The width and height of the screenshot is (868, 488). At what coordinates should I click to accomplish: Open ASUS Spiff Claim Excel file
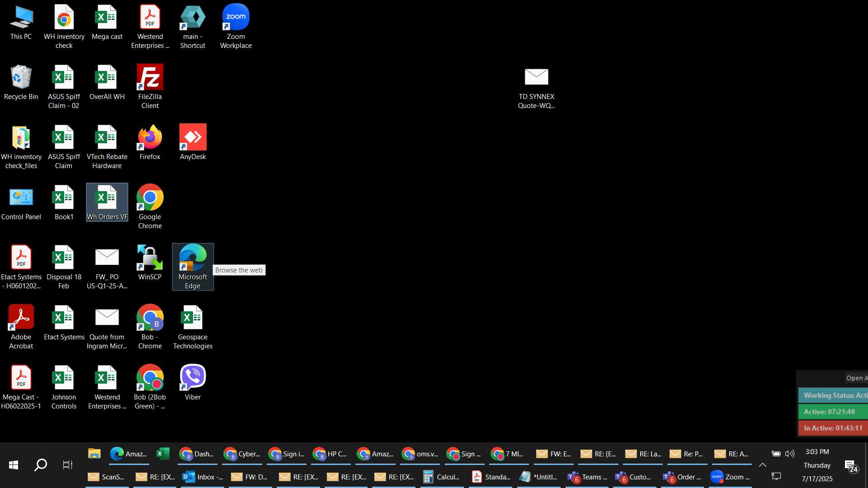point(64,147)
